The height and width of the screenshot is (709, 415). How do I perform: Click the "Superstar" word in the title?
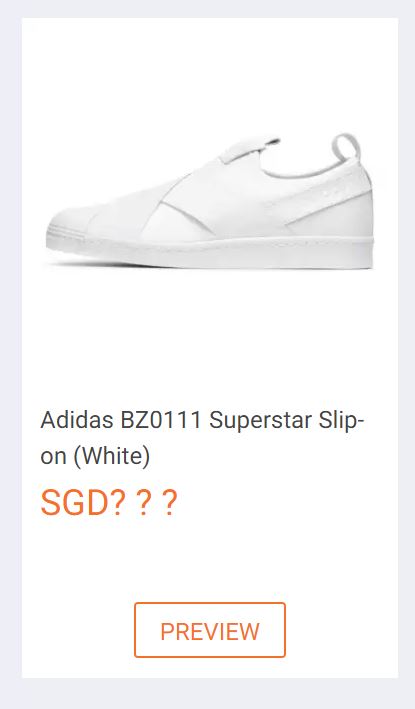pyautogui.click(x=260, y=421)
